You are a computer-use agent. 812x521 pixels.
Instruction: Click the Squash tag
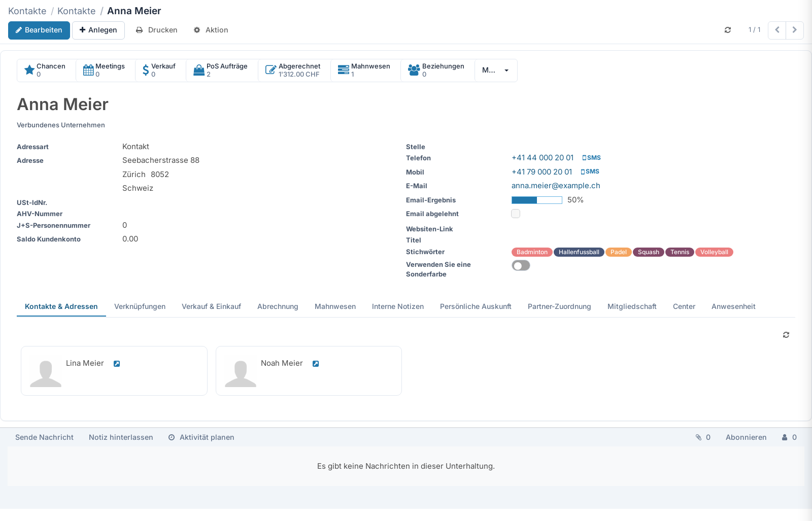[x=649, y=252]
